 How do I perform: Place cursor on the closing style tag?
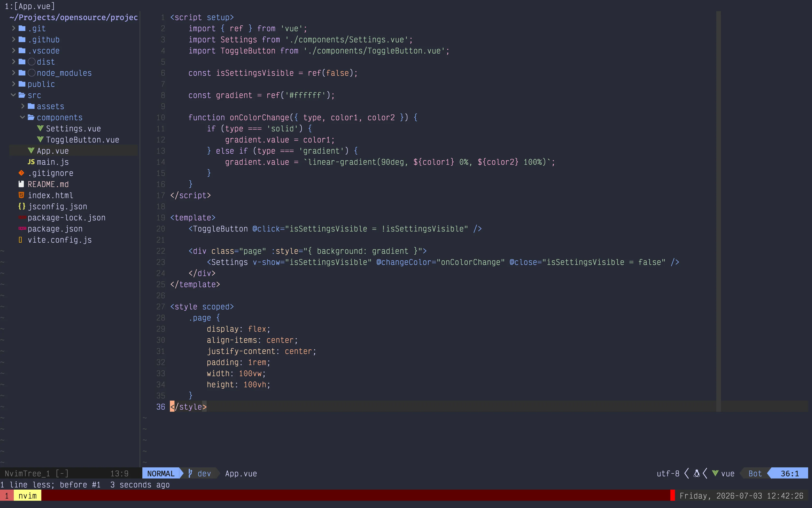click(x=188, y=407)
